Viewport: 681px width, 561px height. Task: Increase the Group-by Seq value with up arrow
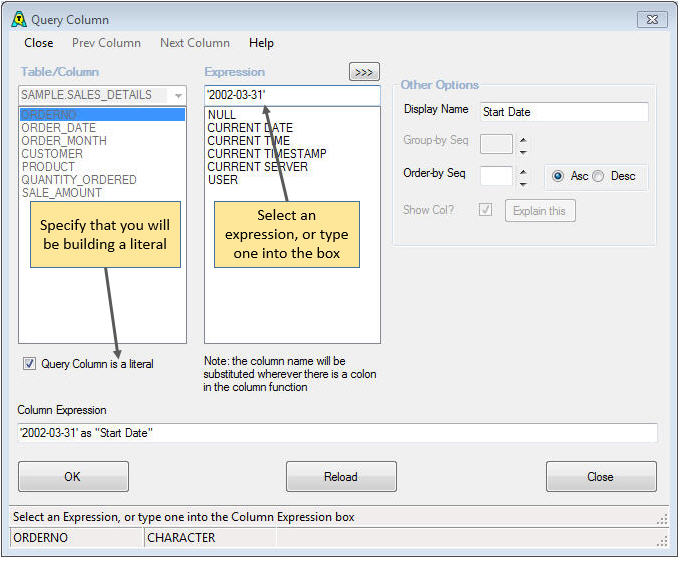tap(523, 140)
